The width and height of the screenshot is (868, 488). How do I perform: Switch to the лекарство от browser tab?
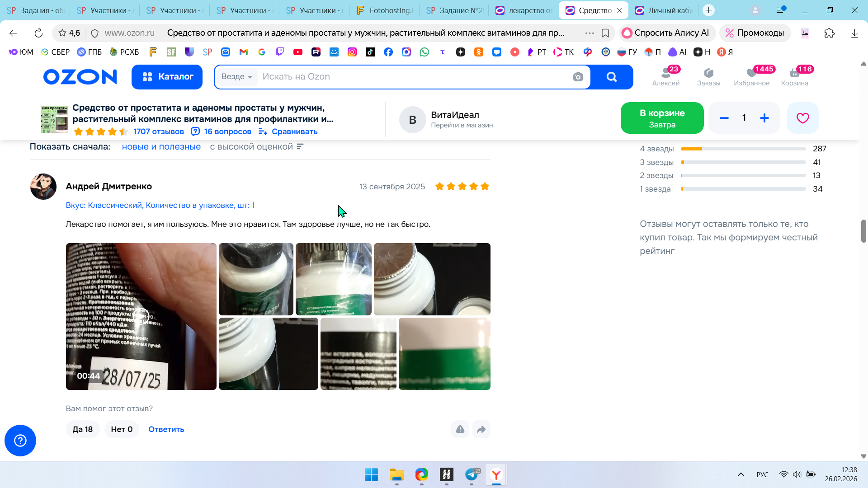click(x=524, y=10)
